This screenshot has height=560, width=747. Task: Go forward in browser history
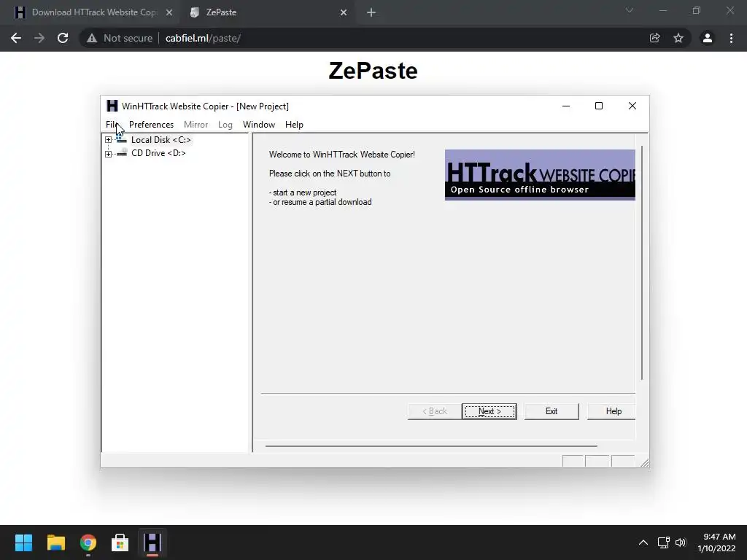click(x=39, y=38)
